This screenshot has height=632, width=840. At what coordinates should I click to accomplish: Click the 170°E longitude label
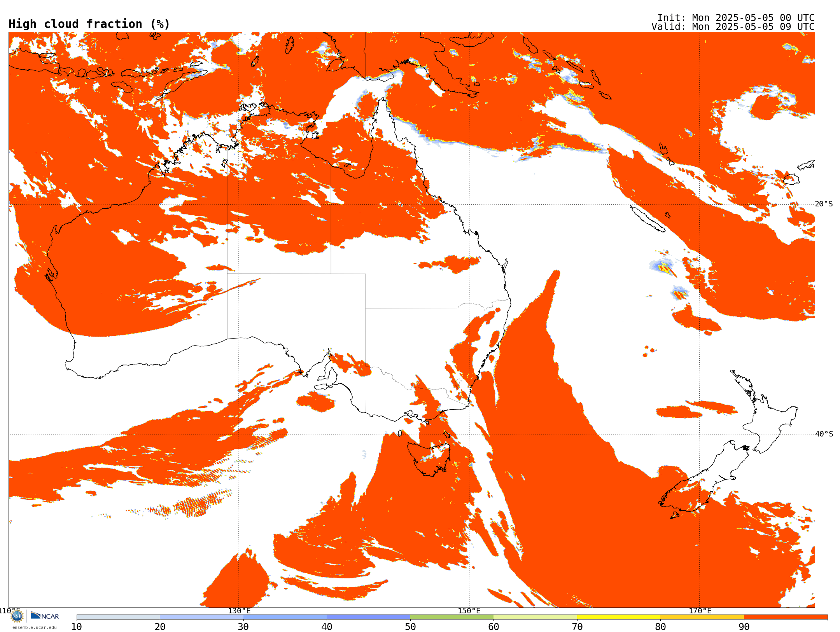(700, 611)
